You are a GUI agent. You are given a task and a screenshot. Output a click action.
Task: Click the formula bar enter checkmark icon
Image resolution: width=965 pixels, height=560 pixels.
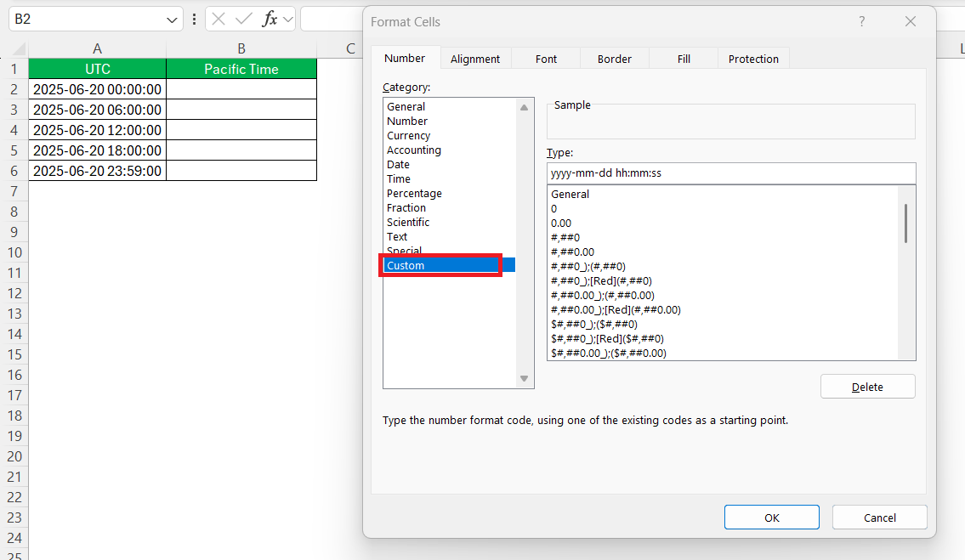244,19
